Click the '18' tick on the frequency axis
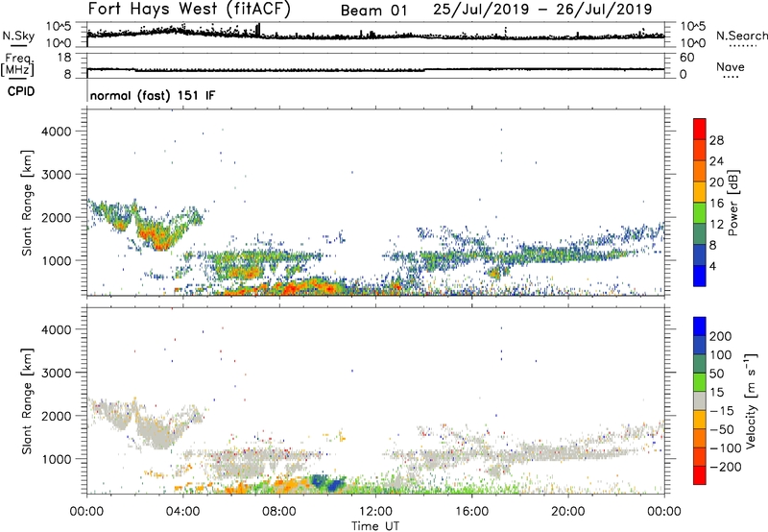 click(x=64, y=58)
